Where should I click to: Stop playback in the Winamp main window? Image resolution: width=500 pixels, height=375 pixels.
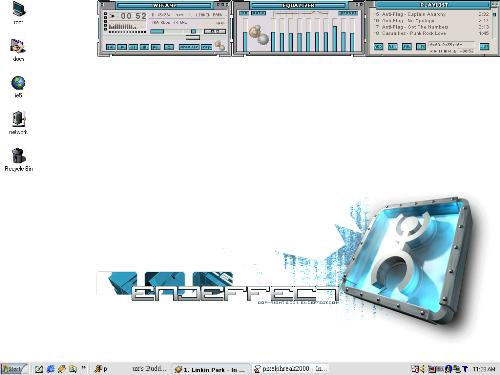(x=144, y=47)
